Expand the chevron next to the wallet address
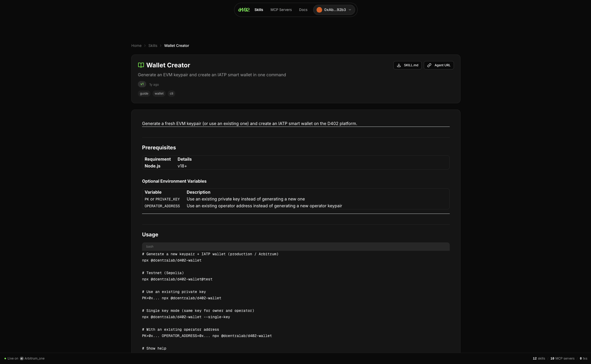Screen dimensions: 591x364 [350, 10]
